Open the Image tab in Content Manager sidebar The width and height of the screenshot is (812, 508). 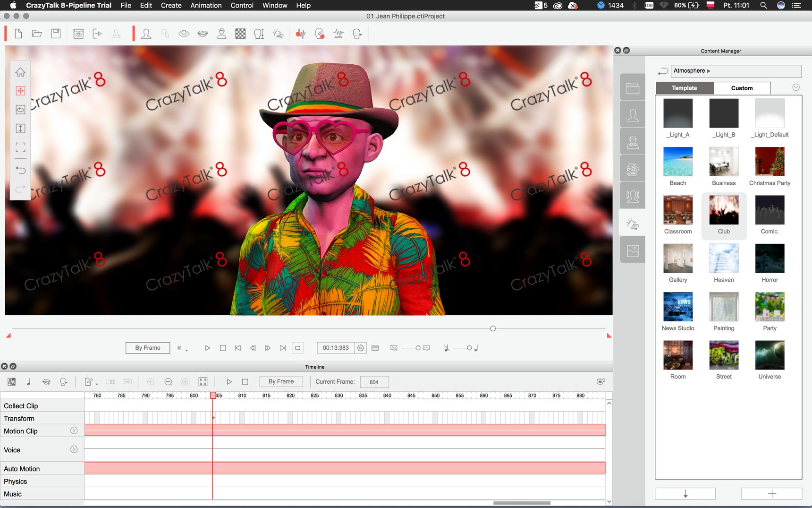point(633,250)
